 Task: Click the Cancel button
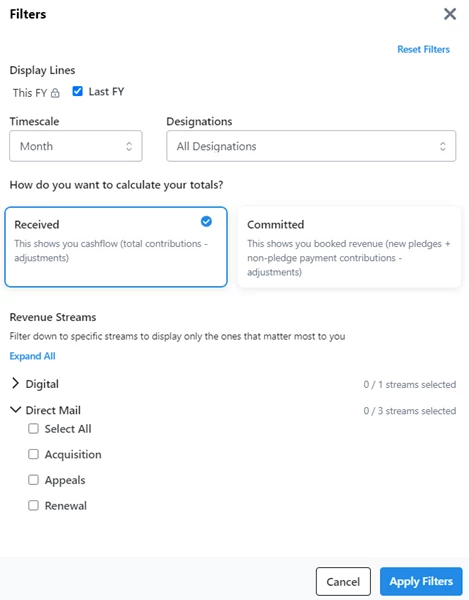click(343, 582)
